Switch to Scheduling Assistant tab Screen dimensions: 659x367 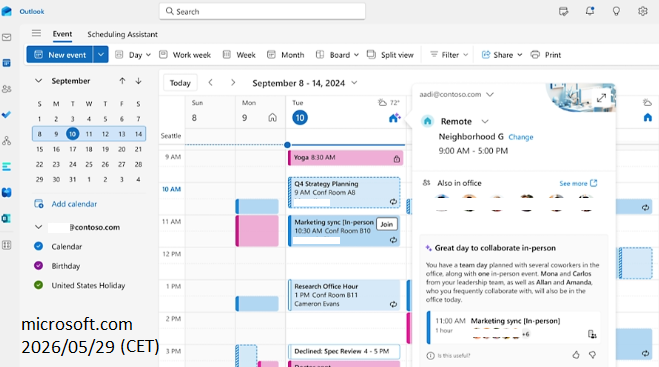tap(122, 34)
